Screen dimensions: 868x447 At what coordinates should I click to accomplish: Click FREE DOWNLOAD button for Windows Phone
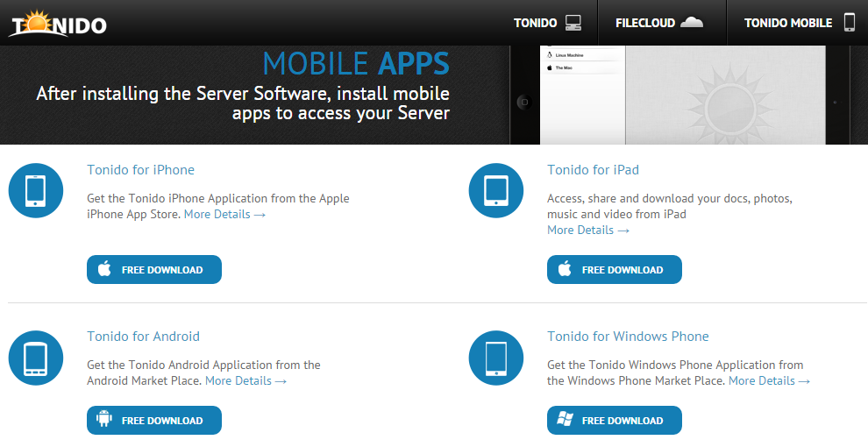pos(615,421)
